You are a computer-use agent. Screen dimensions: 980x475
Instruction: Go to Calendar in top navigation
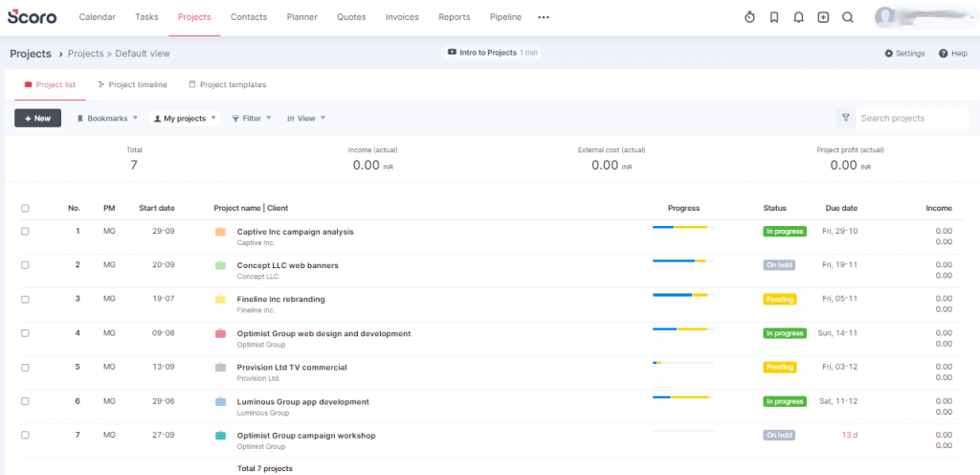97,17
